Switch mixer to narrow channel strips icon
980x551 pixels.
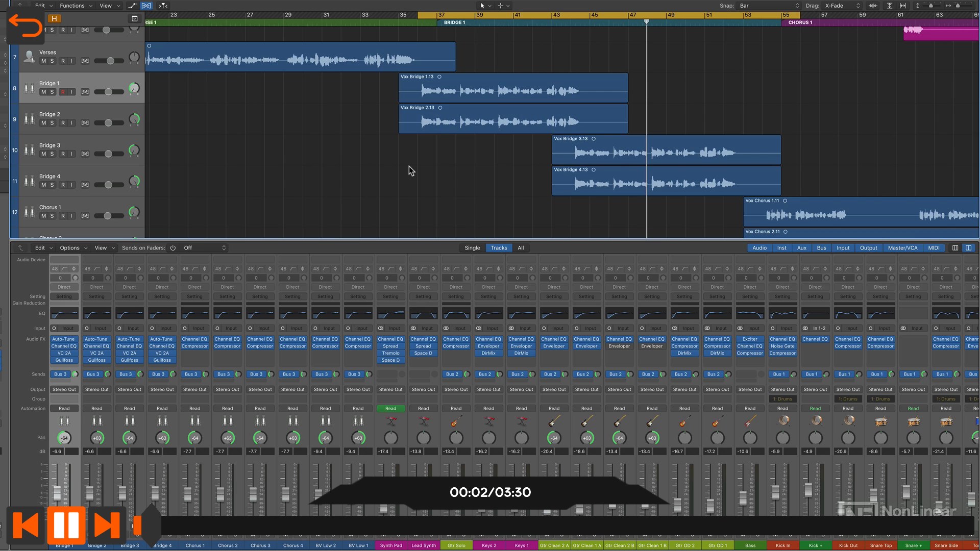[x=955, y=248]
